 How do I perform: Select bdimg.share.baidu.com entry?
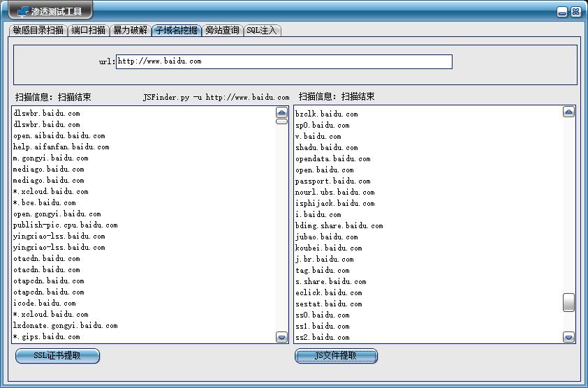tap(339, 226)
